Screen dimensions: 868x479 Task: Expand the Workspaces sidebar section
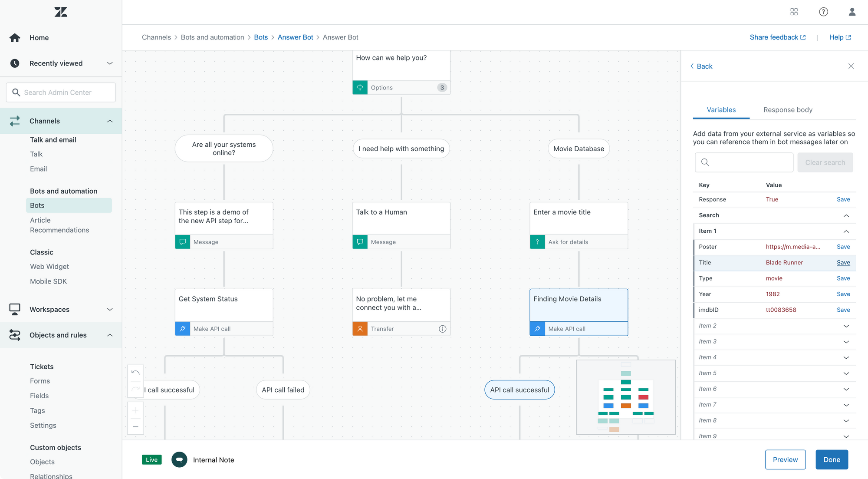point(110,309)
